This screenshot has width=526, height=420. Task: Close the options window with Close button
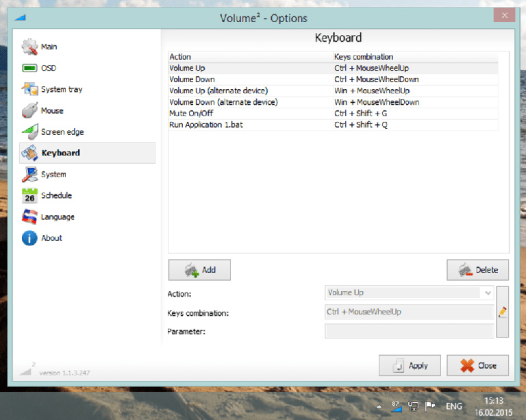point(477,365)
